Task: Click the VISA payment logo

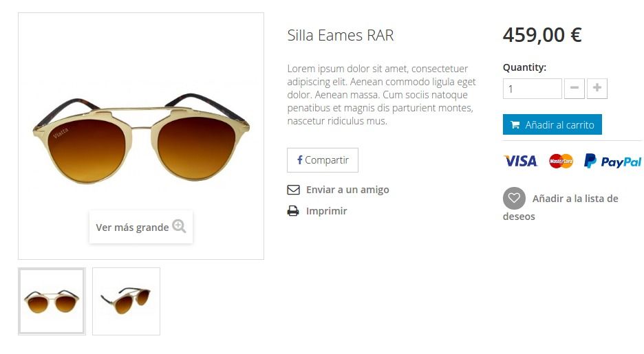Action: pyautogui.click(x=520, y=161)
